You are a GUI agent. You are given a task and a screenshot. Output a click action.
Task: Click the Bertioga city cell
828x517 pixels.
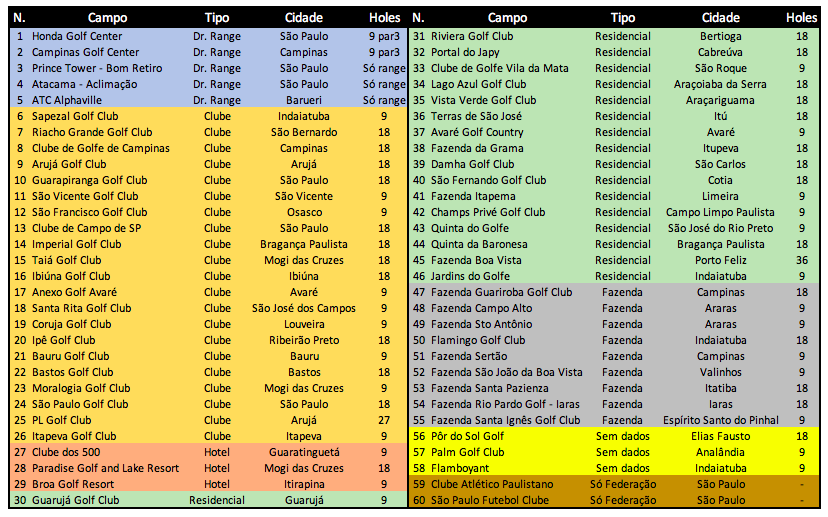[720, 36]
